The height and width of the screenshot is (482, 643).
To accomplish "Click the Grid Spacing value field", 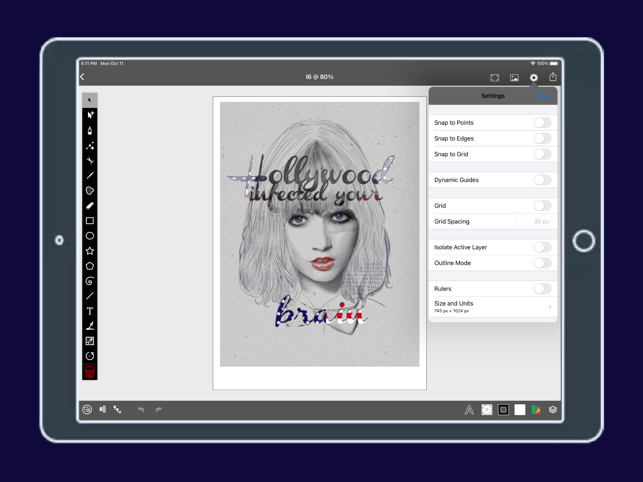I will point(534,222).
